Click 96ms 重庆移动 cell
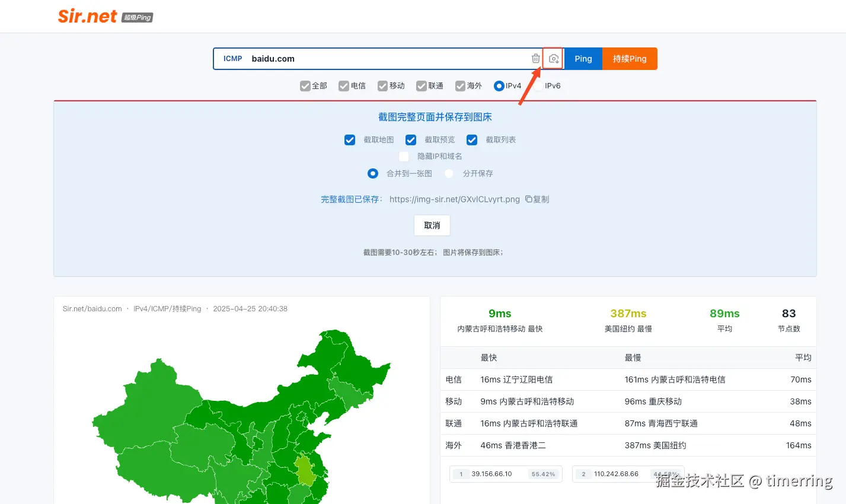 click(653, 401)
